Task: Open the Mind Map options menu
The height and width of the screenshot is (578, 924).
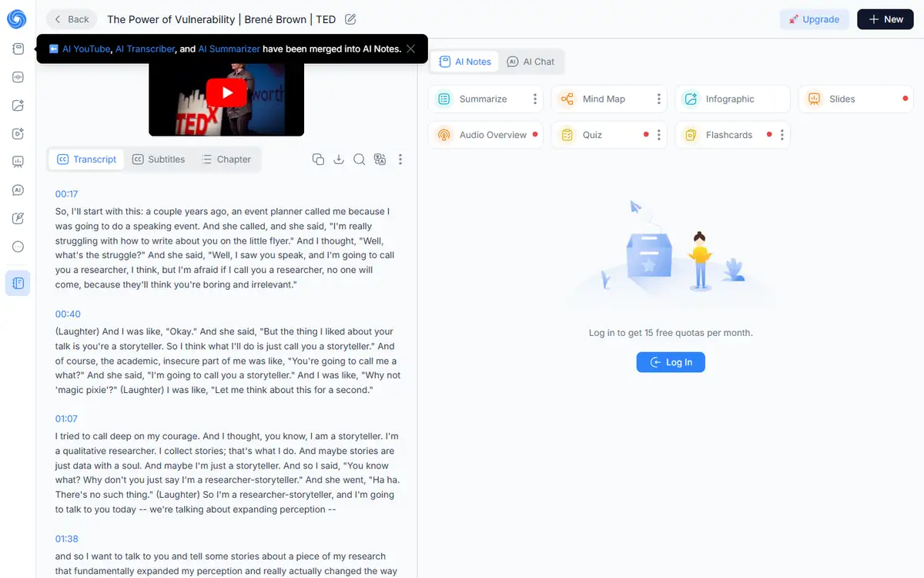Action: coord(659,99)
